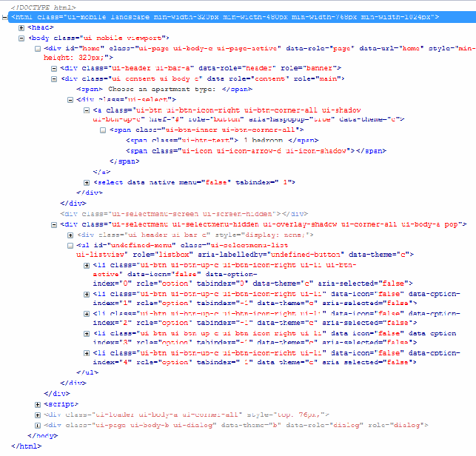Image resolution: width=476 pixels, height=456 pixels.
Task: Expand the li with data-option-index="2"
Action: click(87, 314)
